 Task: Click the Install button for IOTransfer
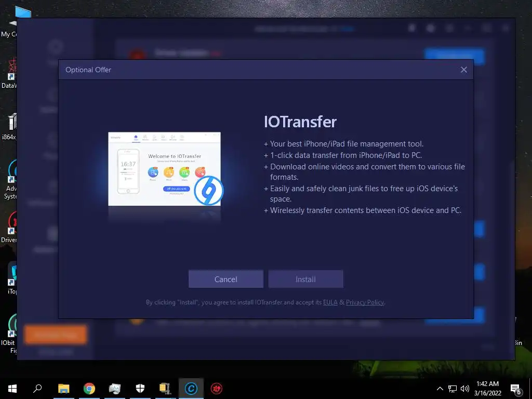pyautogui.click(x=305, y=279)
